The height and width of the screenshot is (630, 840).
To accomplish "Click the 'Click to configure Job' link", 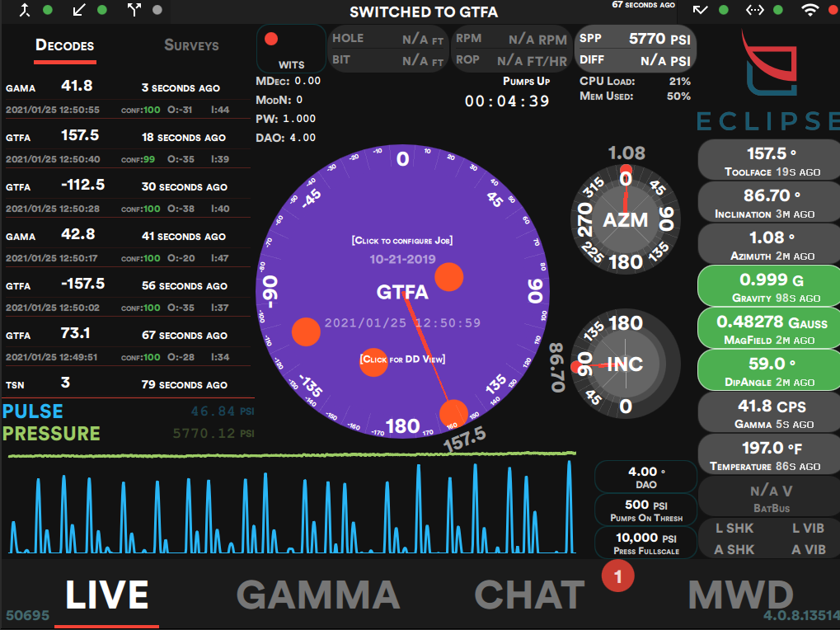I will point(402,241).
